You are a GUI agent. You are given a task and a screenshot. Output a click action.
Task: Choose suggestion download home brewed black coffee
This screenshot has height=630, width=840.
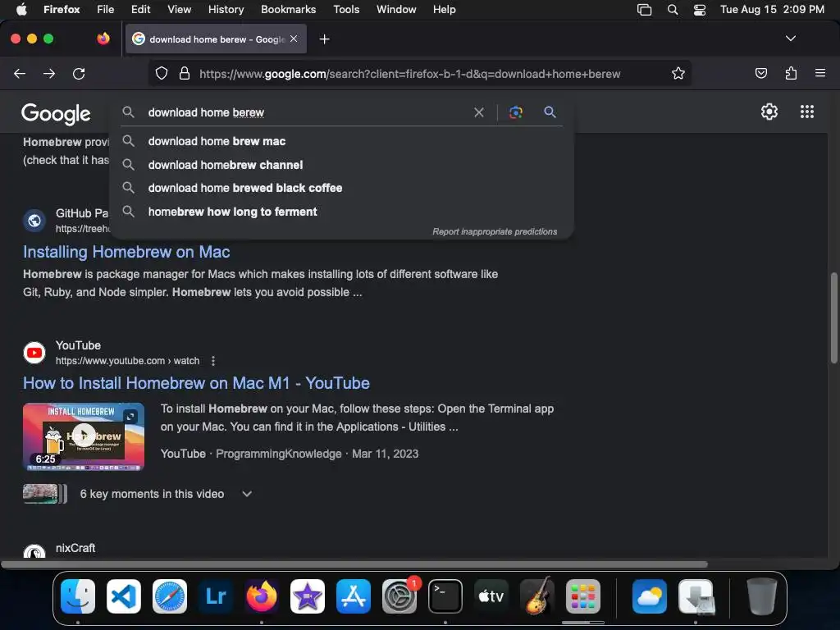(x=341, y=188)
